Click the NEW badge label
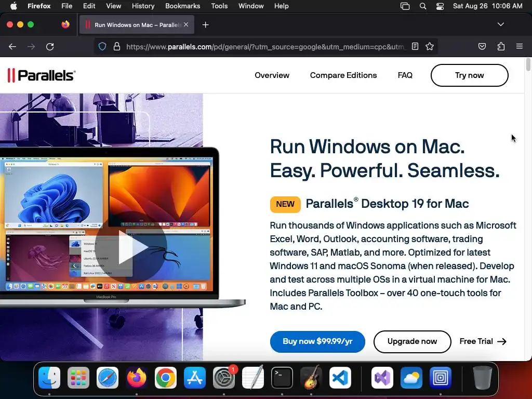532x399 pixels. (285, 204)
